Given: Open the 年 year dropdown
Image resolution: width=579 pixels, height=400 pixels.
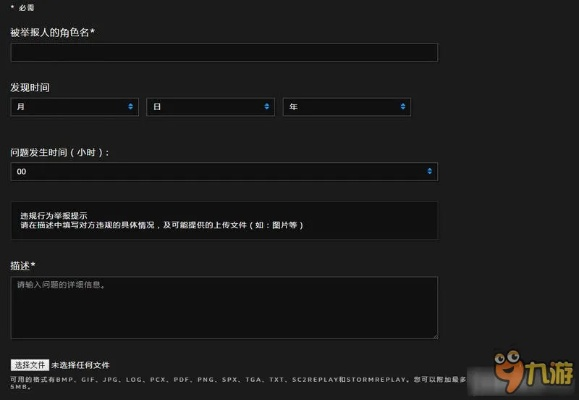Looking at the screenshot, I should [347, 107].
